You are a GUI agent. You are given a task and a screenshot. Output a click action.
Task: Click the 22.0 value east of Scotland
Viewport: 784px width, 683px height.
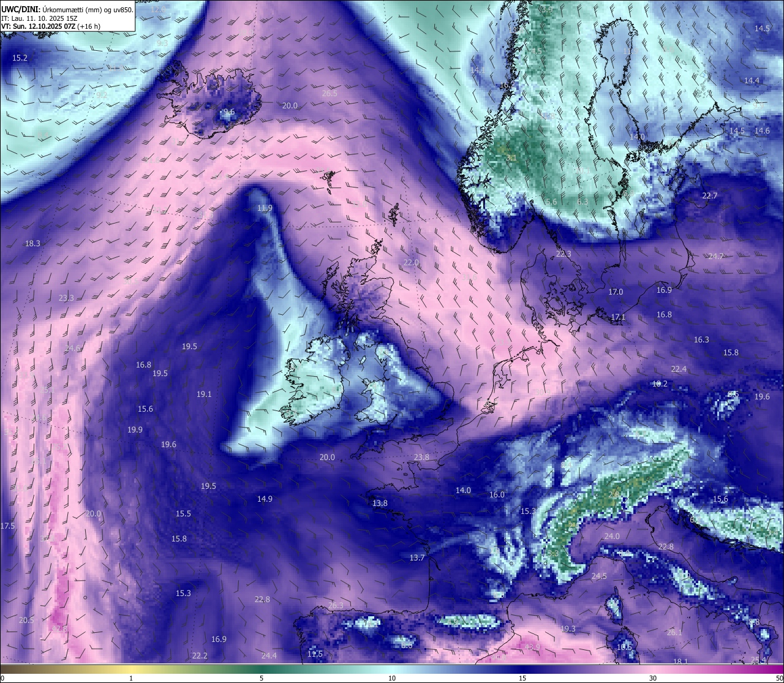coord(411,263)
